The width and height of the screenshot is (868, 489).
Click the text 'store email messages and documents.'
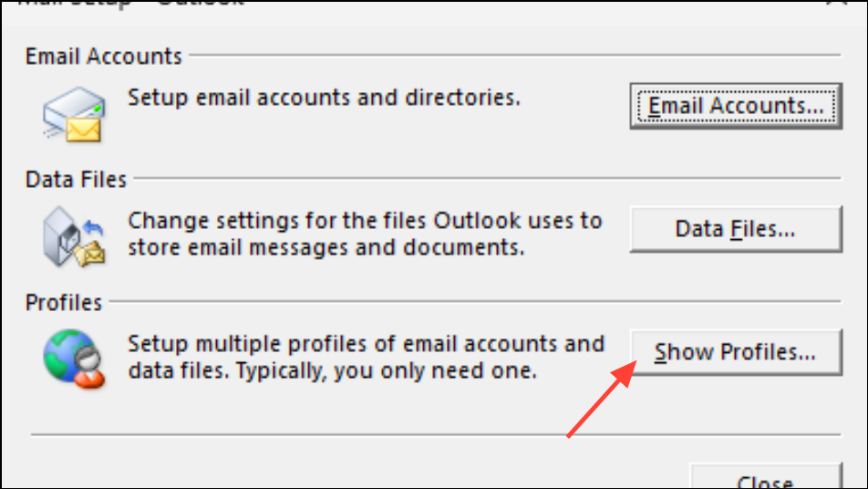coord(326,247)
